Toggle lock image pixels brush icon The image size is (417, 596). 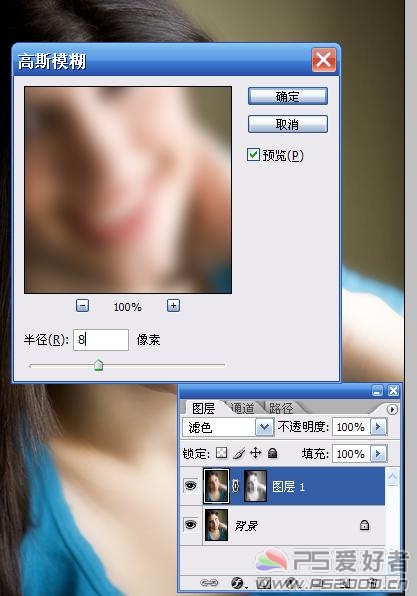[239, 453]
